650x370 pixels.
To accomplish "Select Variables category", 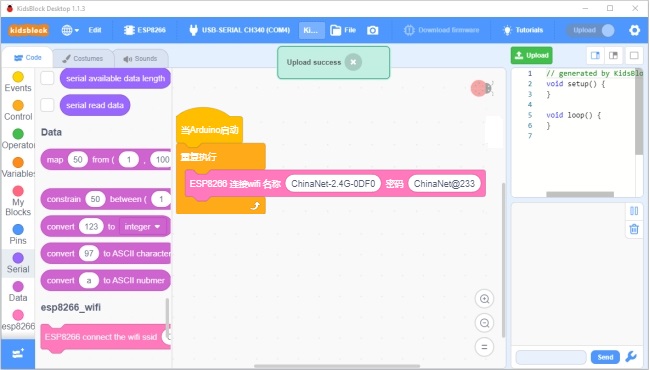I will (18, 167).
